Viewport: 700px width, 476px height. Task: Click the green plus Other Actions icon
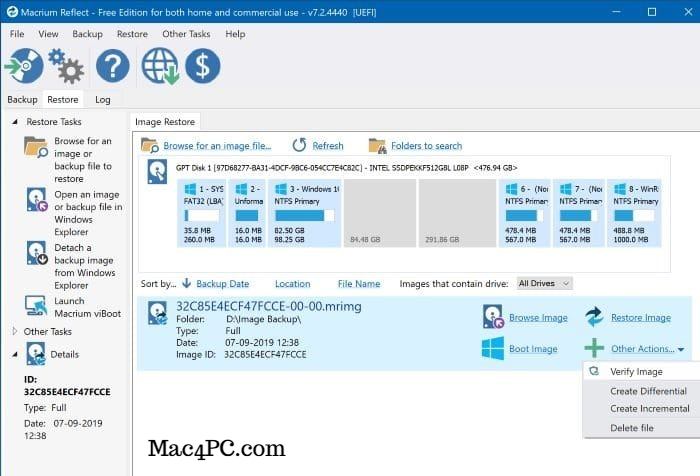point(594,348)
